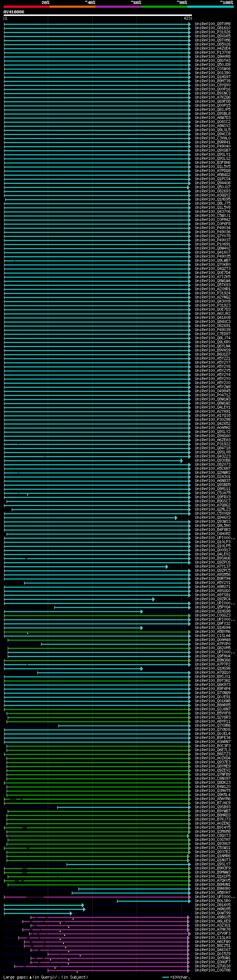Viewport: 237px width, 980px height.
Task: Select hit UniRef100_A9BGX5
Action: (x=213, y=918)
